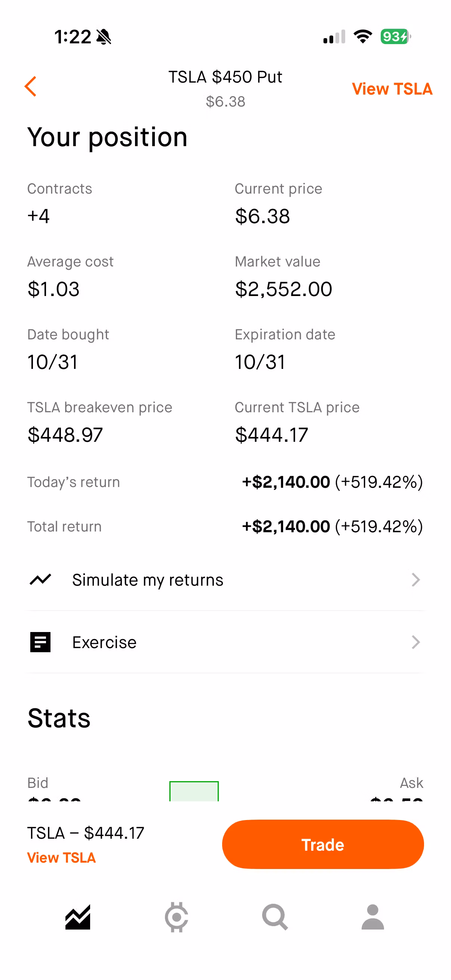The height and width of the screenshot is (980, 451).
Task: Expand Simulate my returns chevron
Action: coord(415,580)
